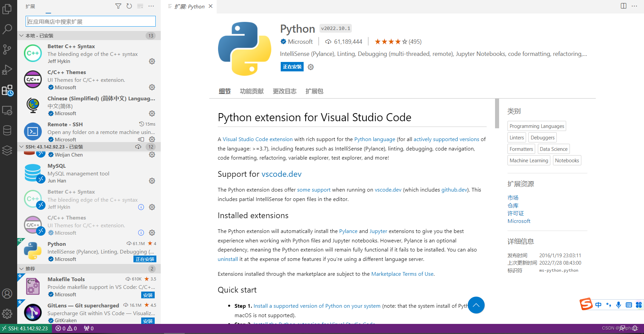Open Source Control in activity bar
Image resolution: width=644 pixels, height=334 pixels.
7,49
